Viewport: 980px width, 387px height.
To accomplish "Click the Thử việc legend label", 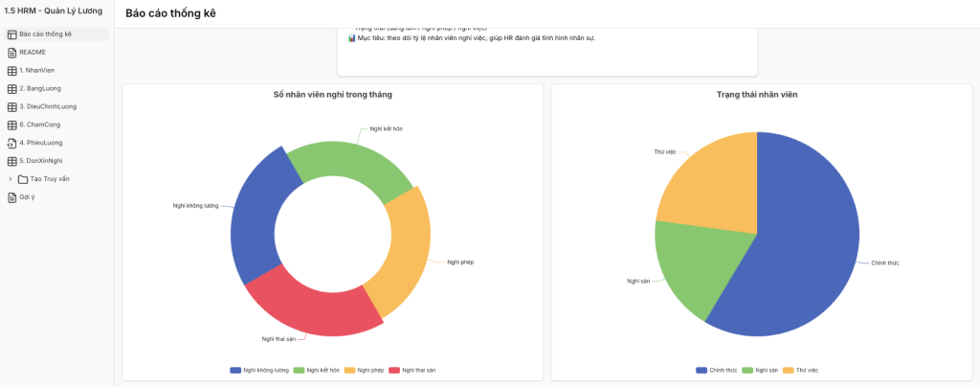I will click(x=806, y=370).
